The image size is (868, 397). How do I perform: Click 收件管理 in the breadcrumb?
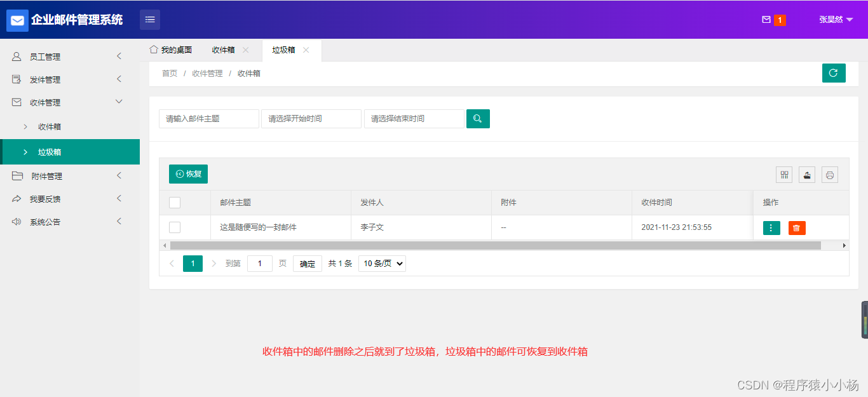pyautogui.click(x=207, y=73)
